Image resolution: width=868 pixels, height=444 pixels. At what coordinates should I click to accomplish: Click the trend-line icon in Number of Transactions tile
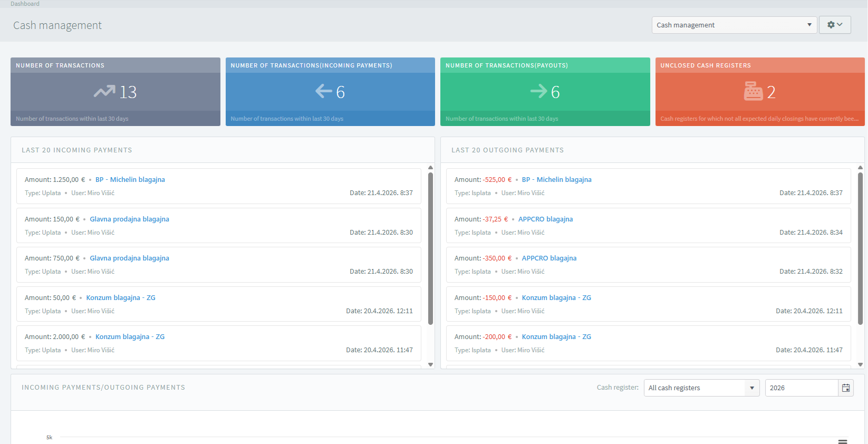104,92
